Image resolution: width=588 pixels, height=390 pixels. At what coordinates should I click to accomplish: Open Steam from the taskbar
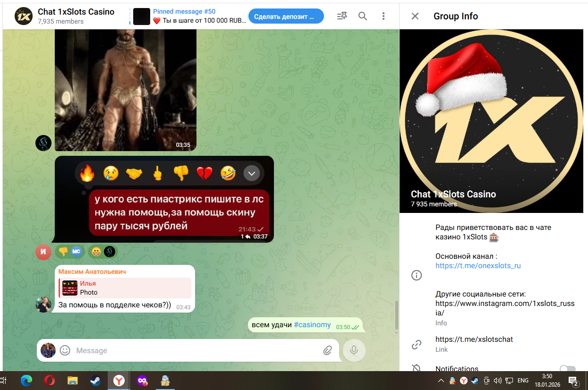(x=95, y=381)
